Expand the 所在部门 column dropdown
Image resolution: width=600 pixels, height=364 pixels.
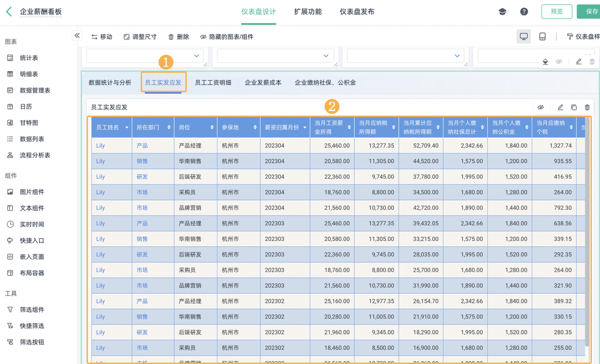(x=169, y=127)
